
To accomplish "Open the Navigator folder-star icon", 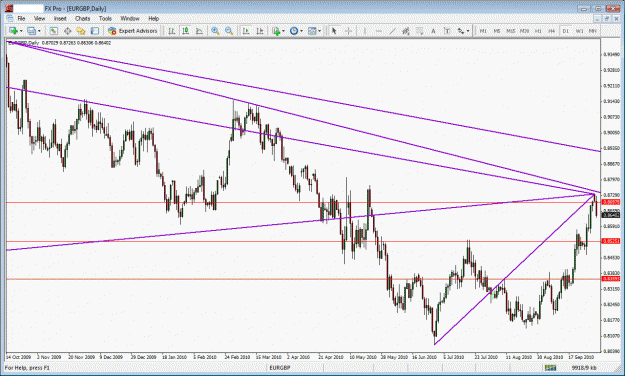I will 81,31.
